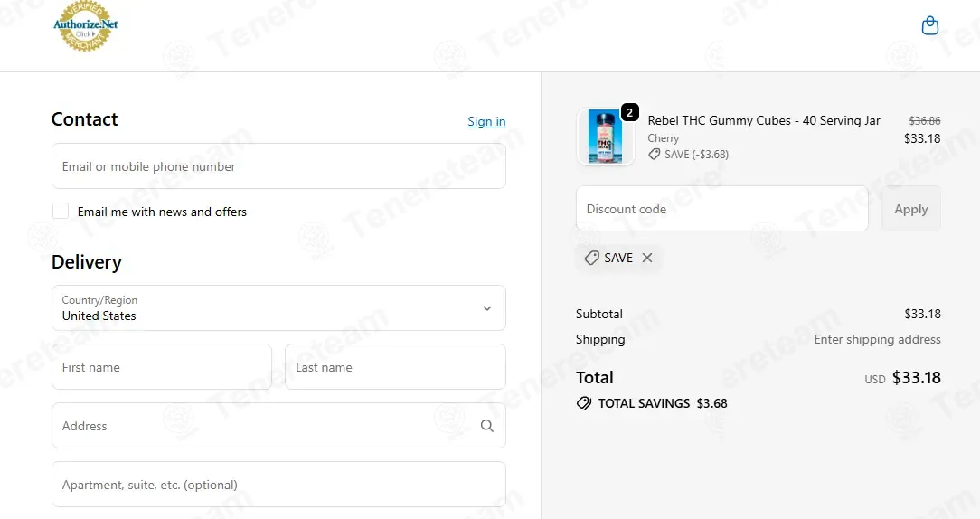Click the Country/Region chevron arrow

(x=487, y=308)
